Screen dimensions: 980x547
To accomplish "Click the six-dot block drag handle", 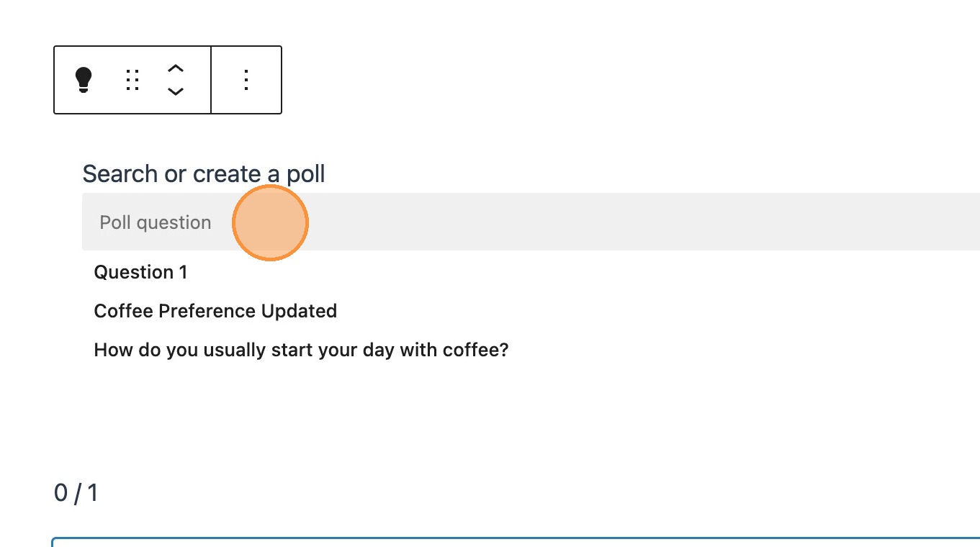I will click(x=132, y=80).
